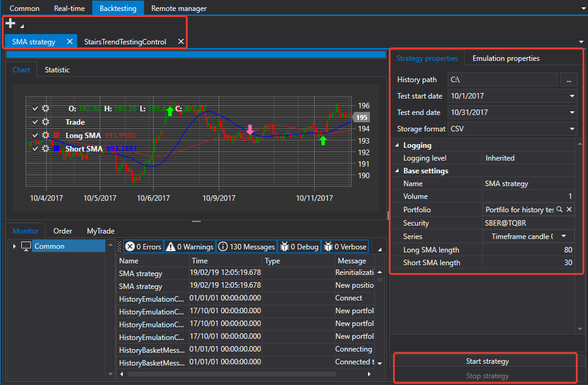
Task: Clear the Portfolio field with X icon
Action: point(569,209)
